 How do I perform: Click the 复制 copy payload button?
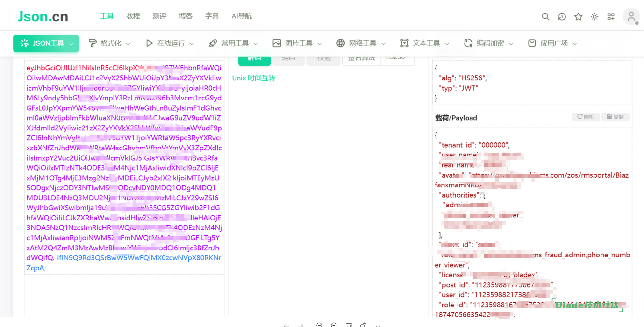[615, 117]
